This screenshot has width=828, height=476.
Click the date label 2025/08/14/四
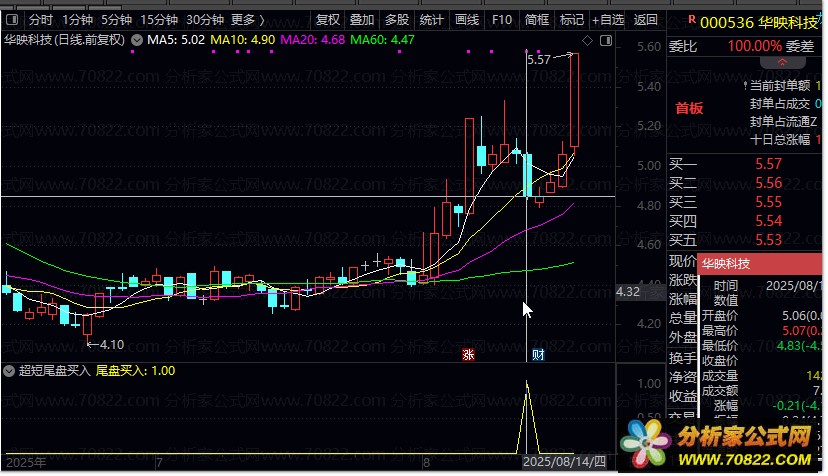[x=564, y=462]
